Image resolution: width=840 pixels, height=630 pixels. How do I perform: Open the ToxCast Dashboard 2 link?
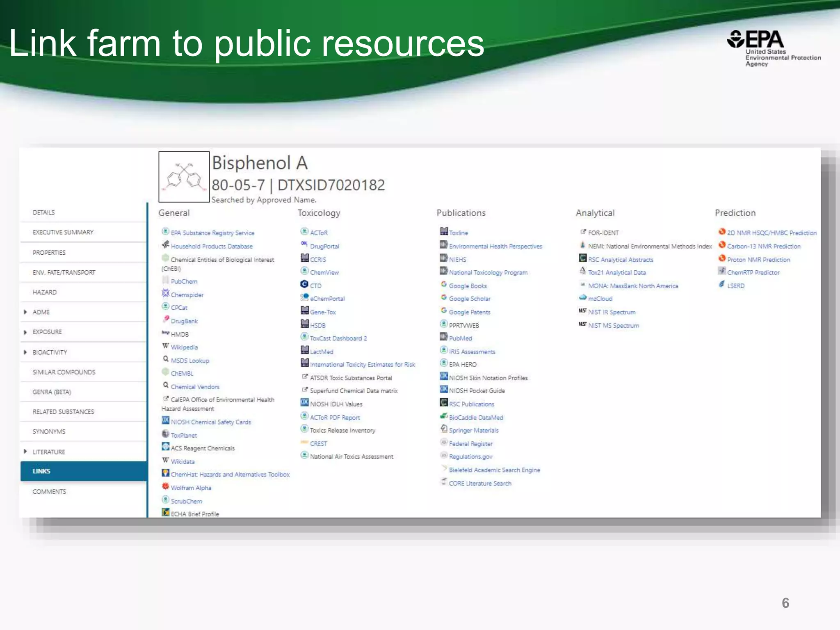click(338, 338)
